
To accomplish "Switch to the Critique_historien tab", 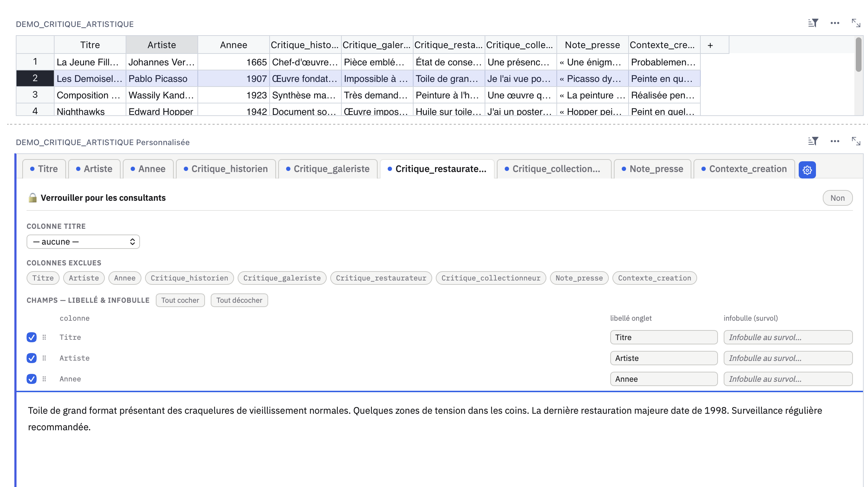I will click(226, 169).
